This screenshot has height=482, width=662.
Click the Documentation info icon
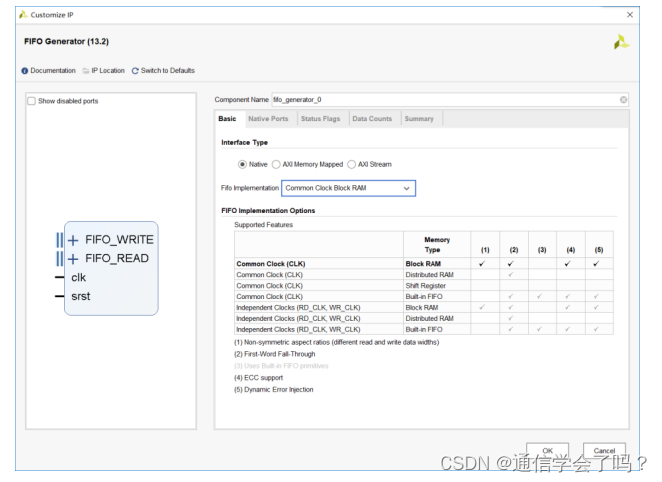click(25, 71)
